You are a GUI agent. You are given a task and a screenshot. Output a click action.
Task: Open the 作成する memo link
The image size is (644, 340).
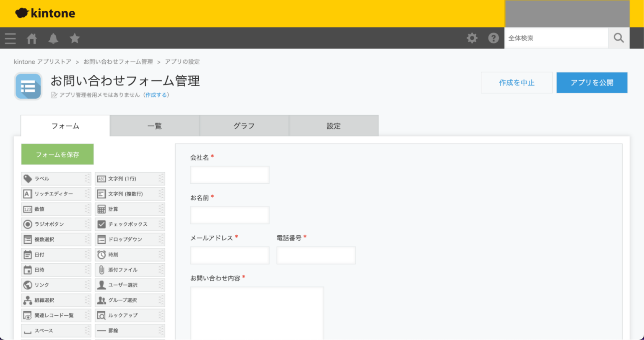point(156,95)
